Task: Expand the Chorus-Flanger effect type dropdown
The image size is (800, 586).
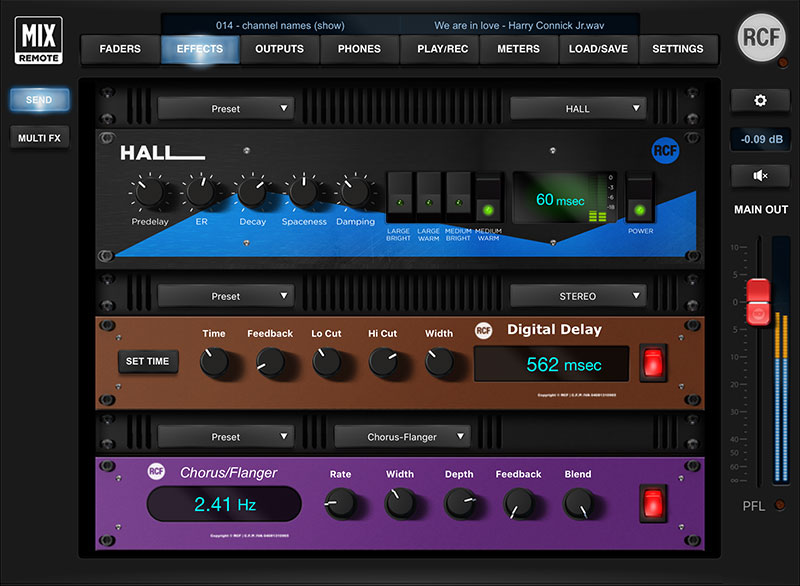Action: [403, 437]
